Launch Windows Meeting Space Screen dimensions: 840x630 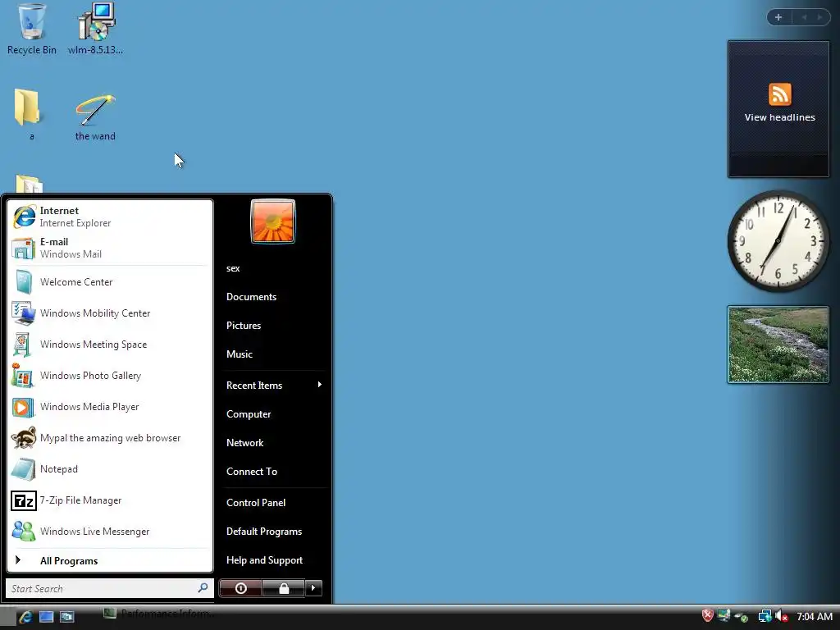[110, 344]
